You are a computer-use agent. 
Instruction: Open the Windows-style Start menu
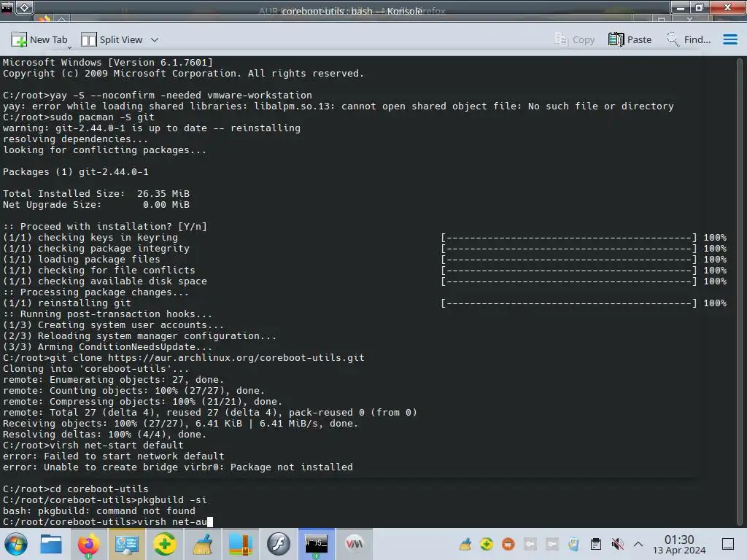tap(16, 544)
